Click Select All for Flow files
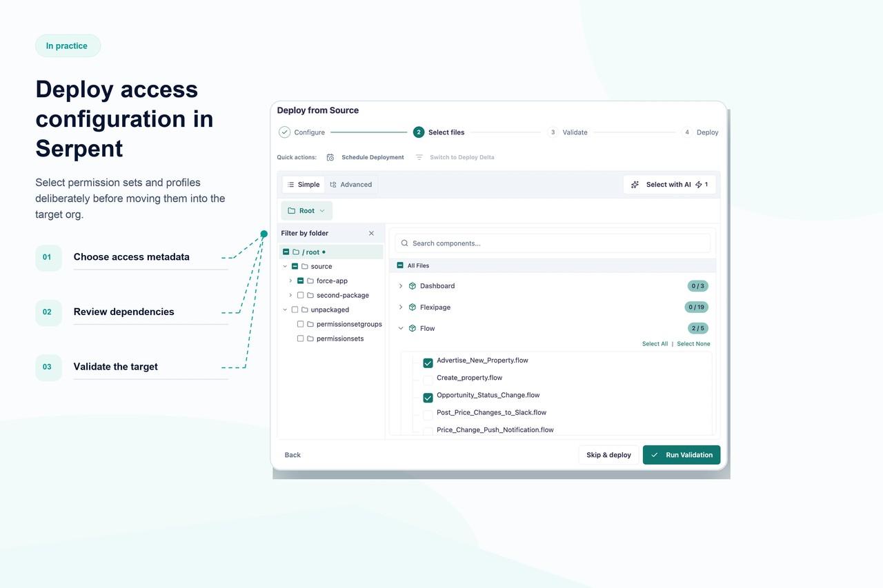The width and height of the screenshot is (883, 588). point(655,344)
